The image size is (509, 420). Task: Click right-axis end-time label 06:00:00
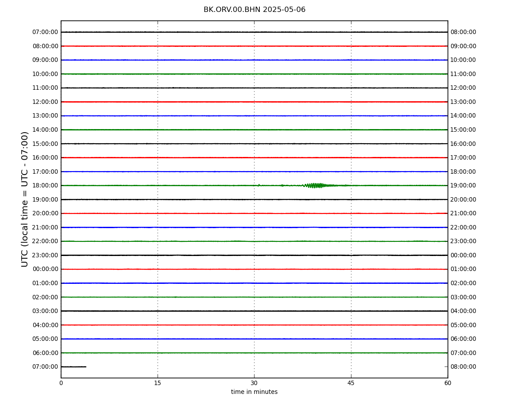(x=463, y=339)
